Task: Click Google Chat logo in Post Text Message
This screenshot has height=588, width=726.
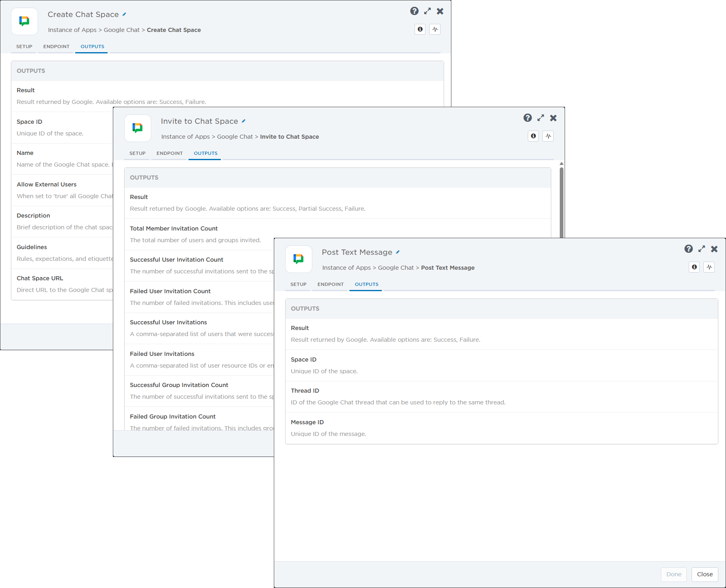Action: [x=298, y=259]
